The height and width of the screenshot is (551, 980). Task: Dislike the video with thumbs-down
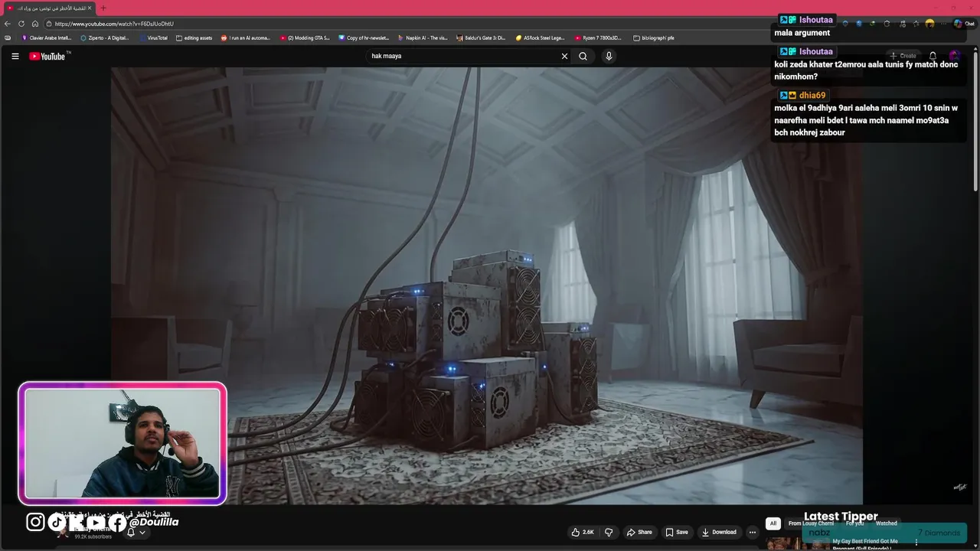[x=609, y=532]
